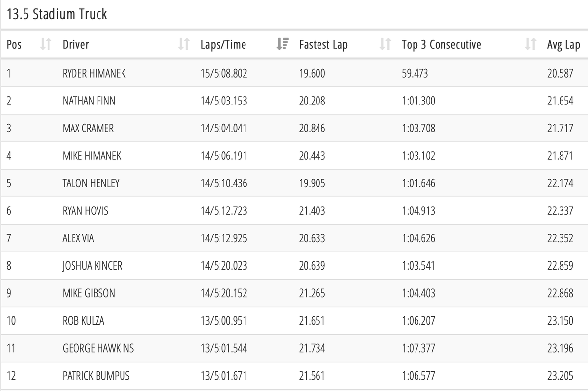Click the Top 3 Consecutive header label

[x=441, y=45]
